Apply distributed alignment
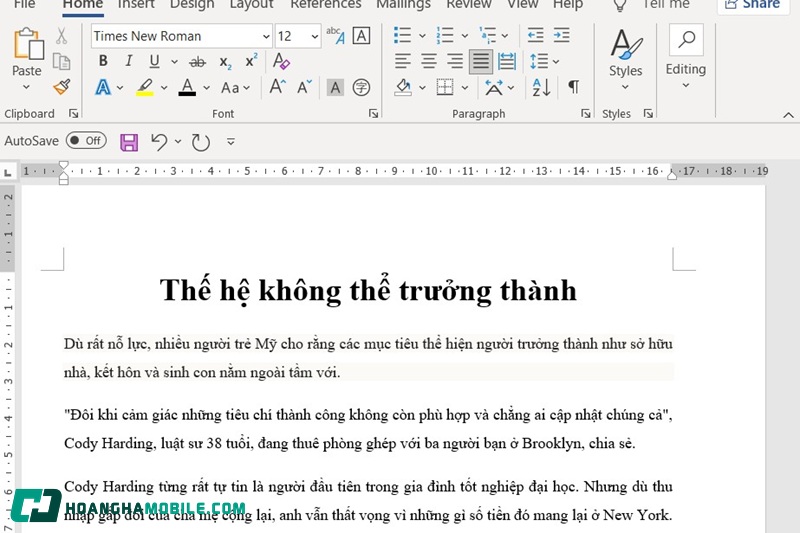This screenshot has width=800, height=533. pyautogui.click(x=507, y=61)
